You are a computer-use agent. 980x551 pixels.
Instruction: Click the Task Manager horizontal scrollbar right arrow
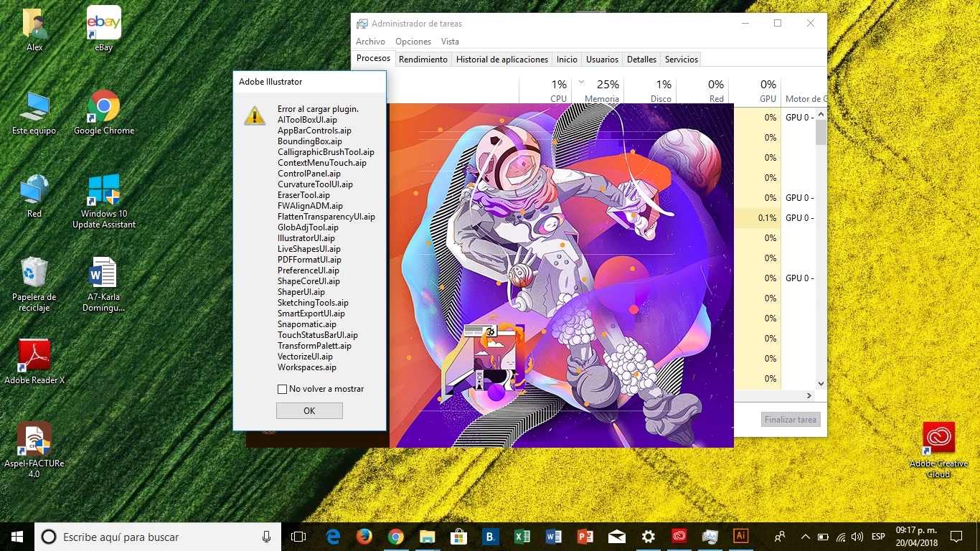tap(809, 396)
